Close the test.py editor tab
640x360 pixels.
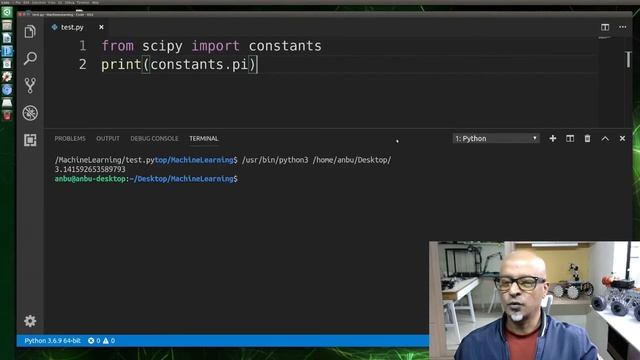coord(101,27)
